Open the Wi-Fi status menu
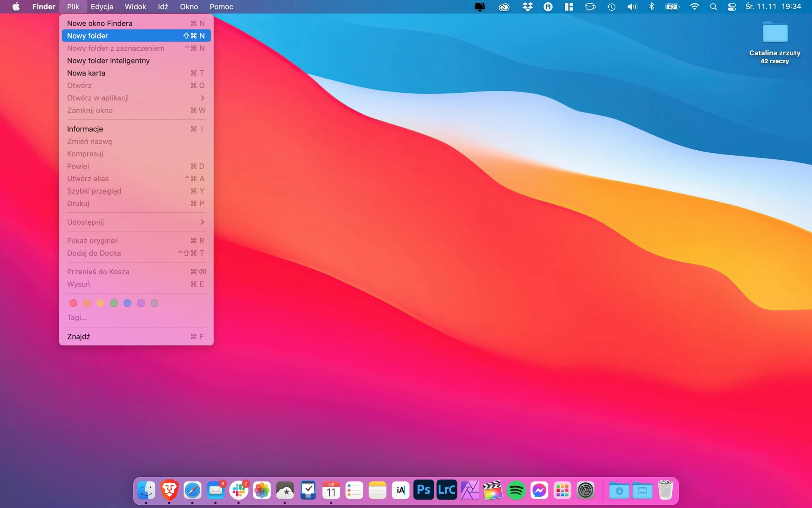The image size is (812, 508). coord(694,7)
